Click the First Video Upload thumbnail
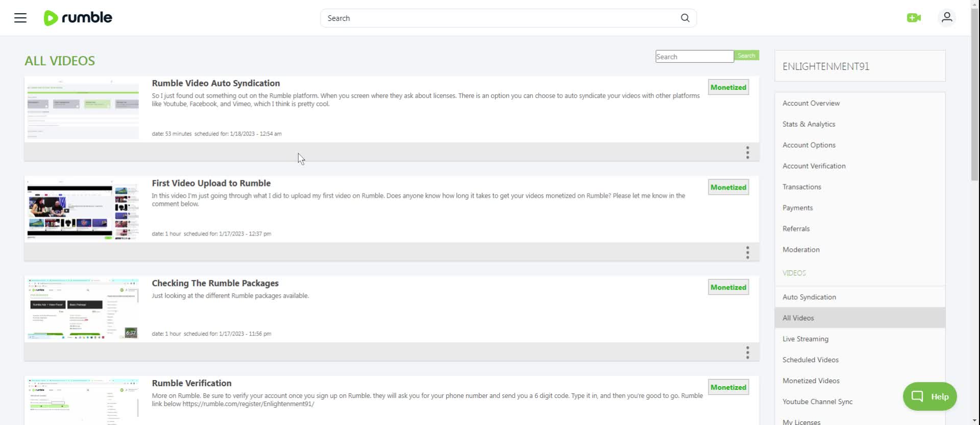This screenshot has width=980, height=425. (x=83, y=209)
